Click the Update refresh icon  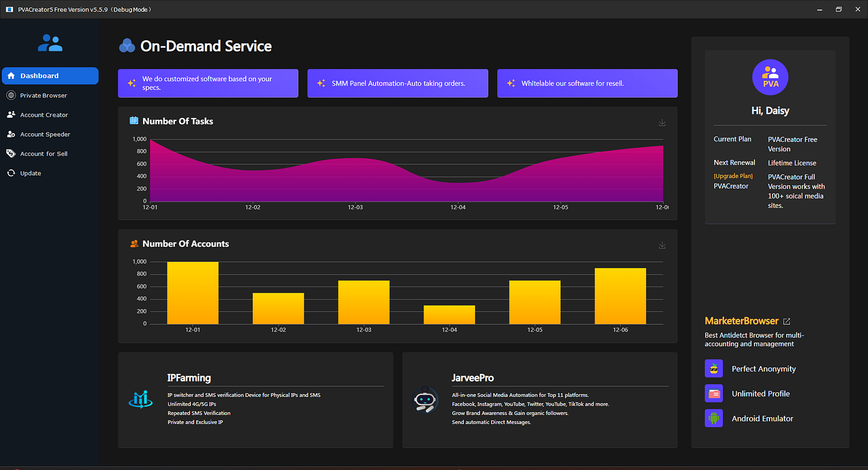(x=11, y=173)
